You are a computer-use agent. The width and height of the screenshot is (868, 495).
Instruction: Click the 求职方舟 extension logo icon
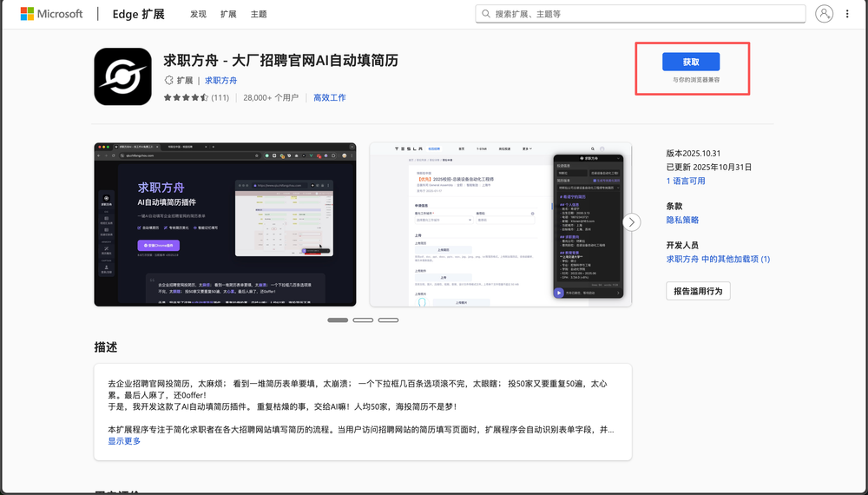tap(122, 76)
